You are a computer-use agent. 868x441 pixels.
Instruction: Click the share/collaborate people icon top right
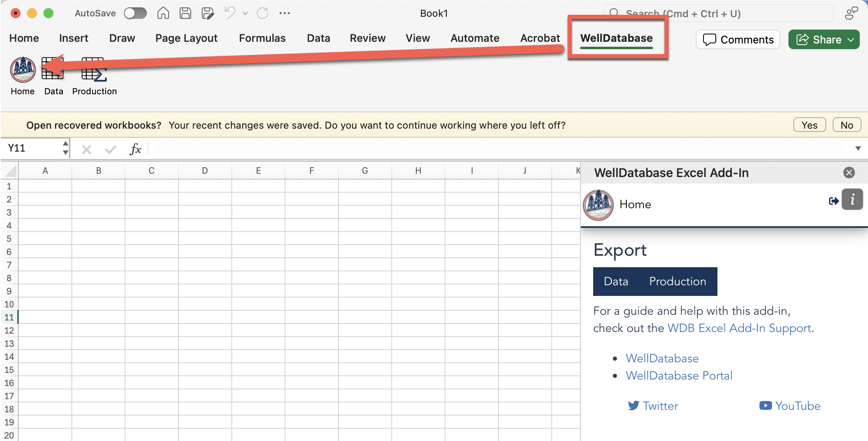coord(851,14)
